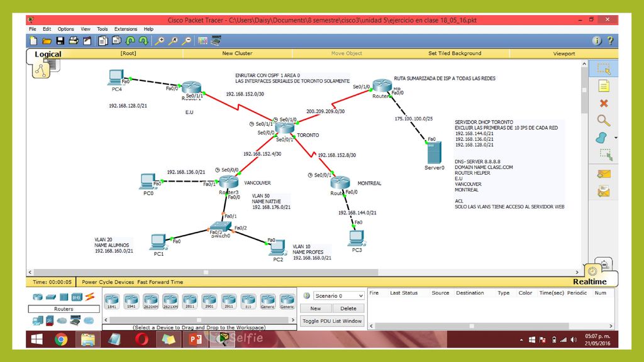
Task: Select the WAN Emulation cloud icon
Action: 62,321
